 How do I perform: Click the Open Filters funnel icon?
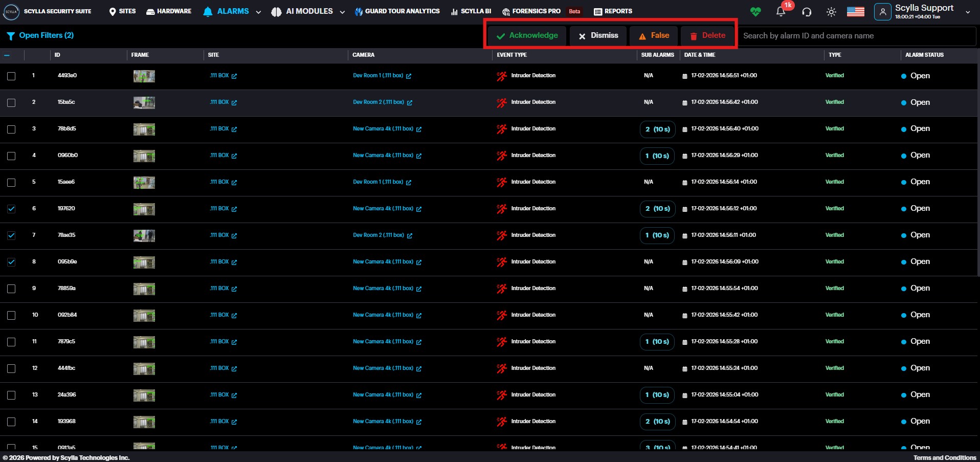[x=10, y=36]
